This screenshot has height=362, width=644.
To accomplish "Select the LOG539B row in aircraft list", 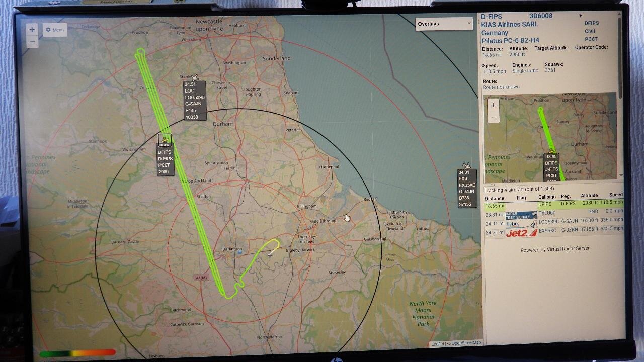I will pos(553,222).
